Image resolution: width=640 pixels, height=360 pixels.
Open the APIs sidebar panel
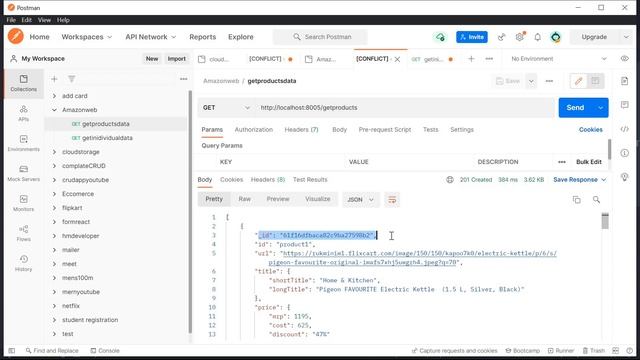[x=23, y=113]
